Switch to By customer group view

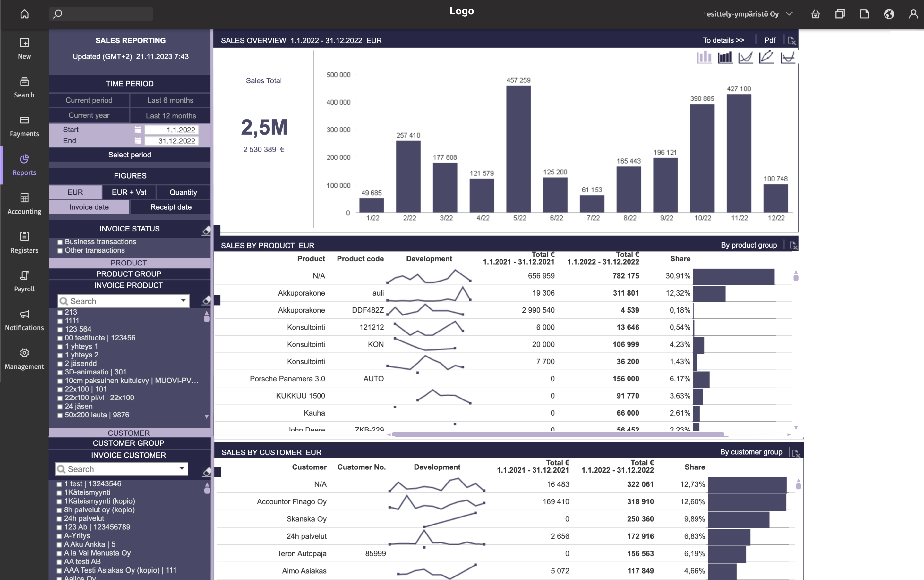[751, 452]
